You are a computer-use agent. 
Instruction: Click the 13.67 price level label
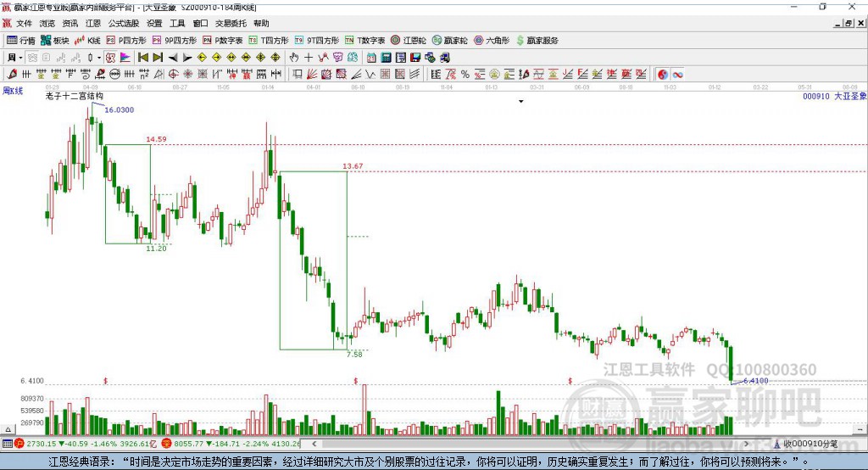[x=353, y=166]
